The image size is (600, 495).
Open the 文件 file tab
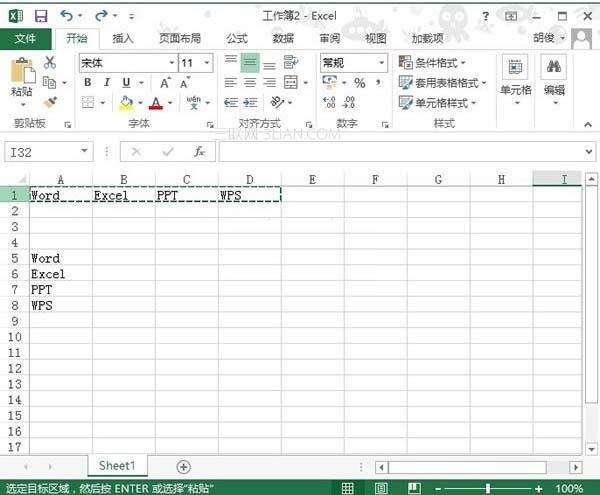coord(26,39)
